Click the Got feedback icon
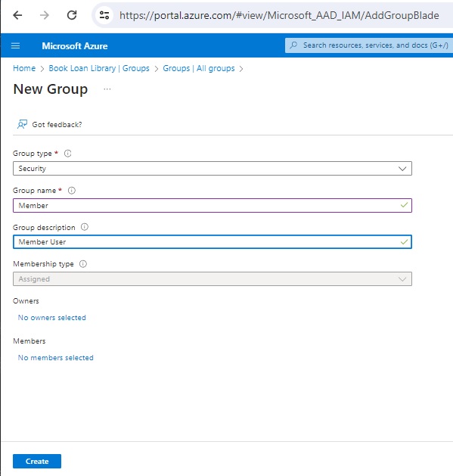 (x=22, y=124)
